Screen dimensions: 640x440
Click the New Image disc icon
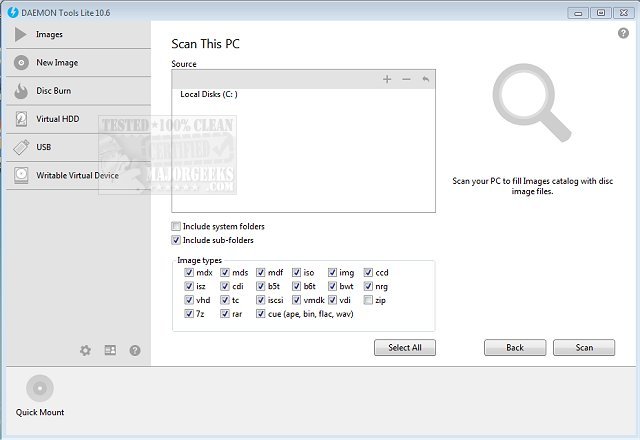click(x=21, y=63)
